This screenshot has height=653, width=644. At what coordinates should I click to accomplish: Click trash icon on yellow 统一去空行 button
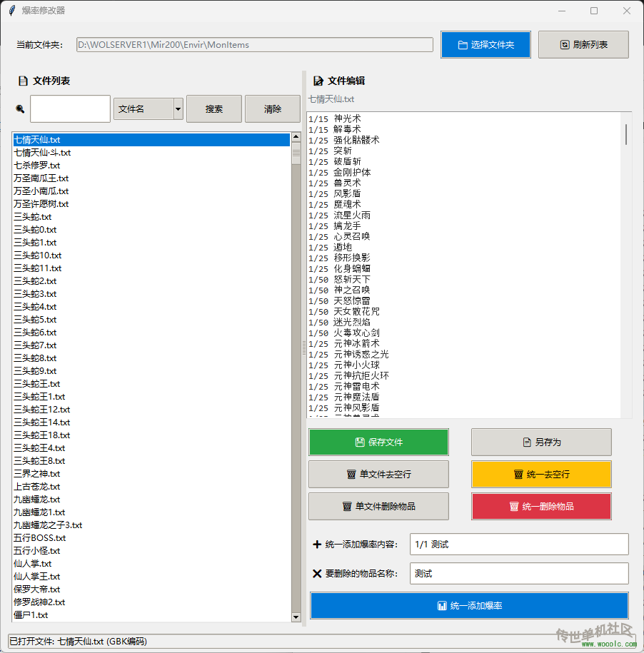[x=518, y=475]
